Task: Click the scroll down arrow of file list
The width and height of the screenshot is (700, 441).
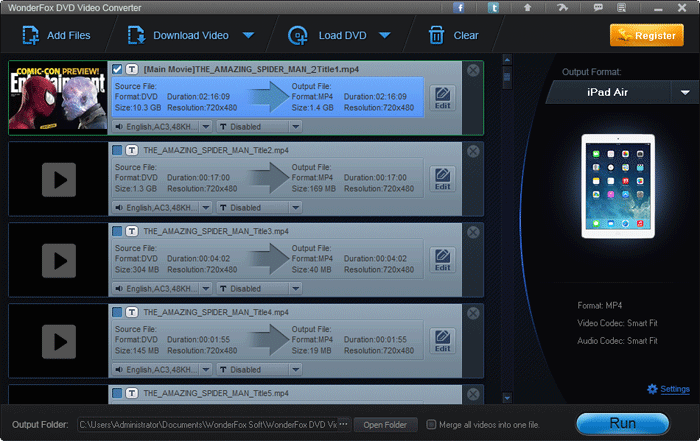Action: pyautogui.click(x=507, y=397)
